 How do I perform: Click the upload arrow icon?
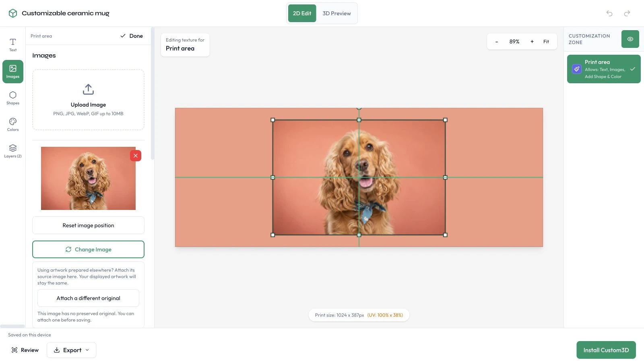88,89
